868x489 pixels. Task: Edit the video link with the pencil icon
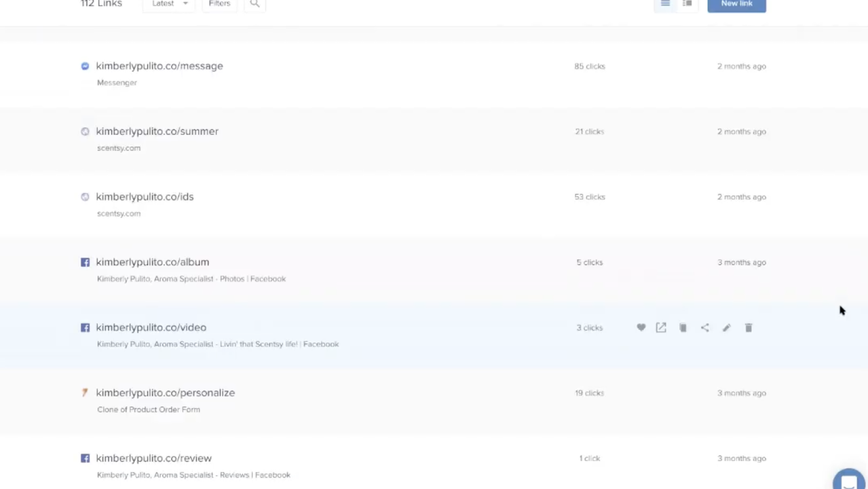coord(726,327)
